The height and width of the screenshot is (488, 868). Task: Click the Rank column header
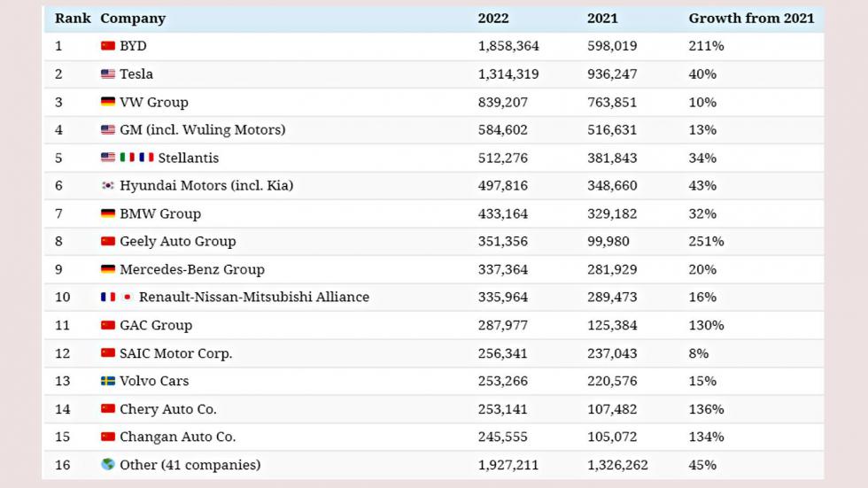[73, 19]
